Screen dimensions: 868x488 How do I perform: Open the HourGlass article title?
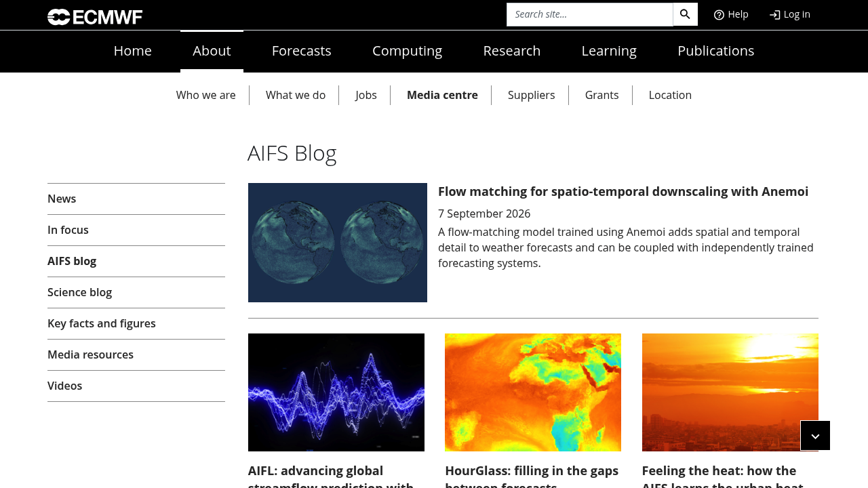[532, 476]
